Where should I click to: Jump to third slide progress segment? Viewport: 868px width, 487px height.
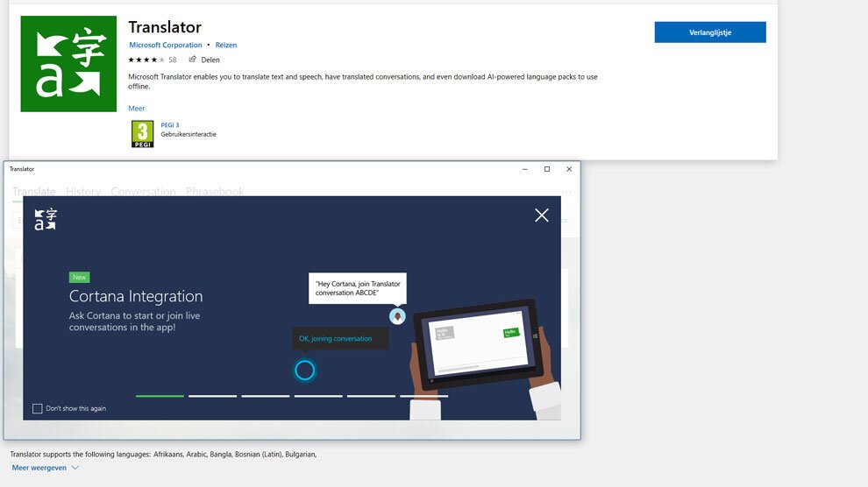point(266,396)
